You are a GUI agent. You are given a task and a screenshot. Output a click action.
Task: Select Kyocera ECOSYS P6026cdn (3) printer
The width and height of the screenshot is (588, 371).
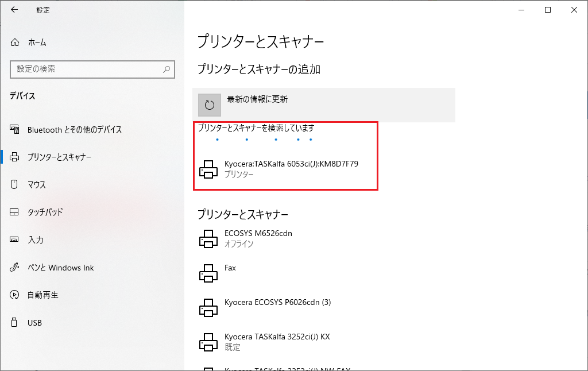click(277, 303)
